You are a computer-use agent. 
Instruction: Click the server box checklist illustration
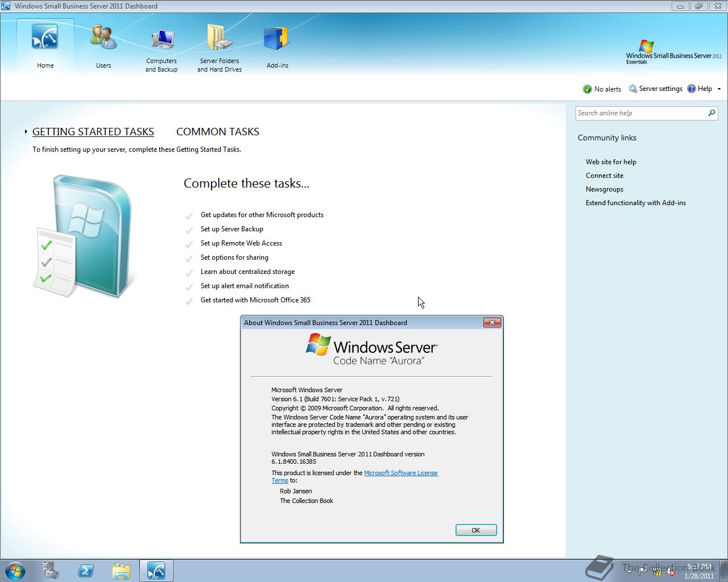84,236
